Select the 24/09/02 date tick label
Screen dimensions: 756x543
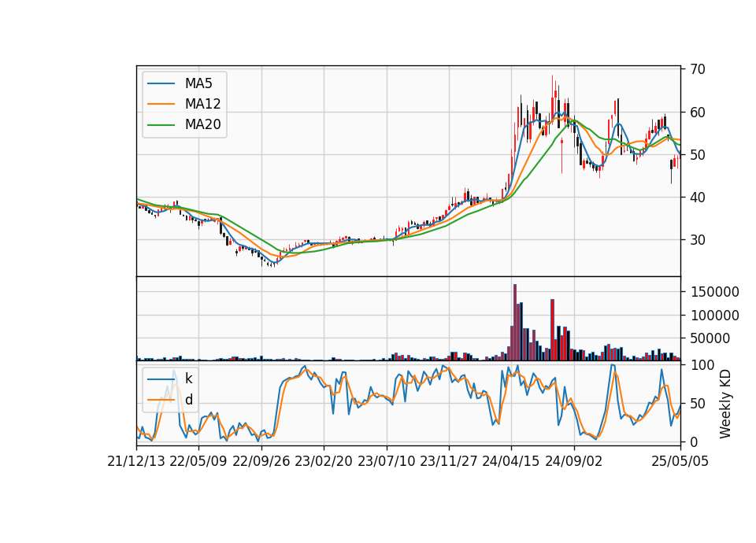[574, 461]
